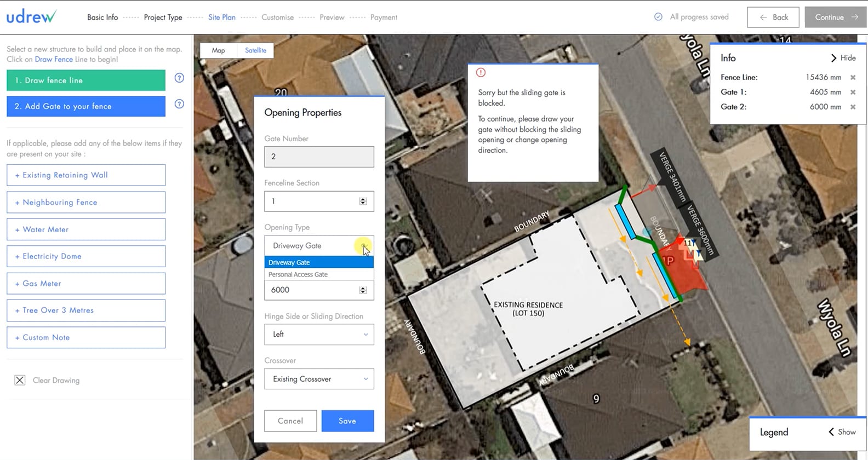Select the upper blue gate segment on map
This screenshot has height=460, width=868.
pyautogui.click(x=625, y=222)
